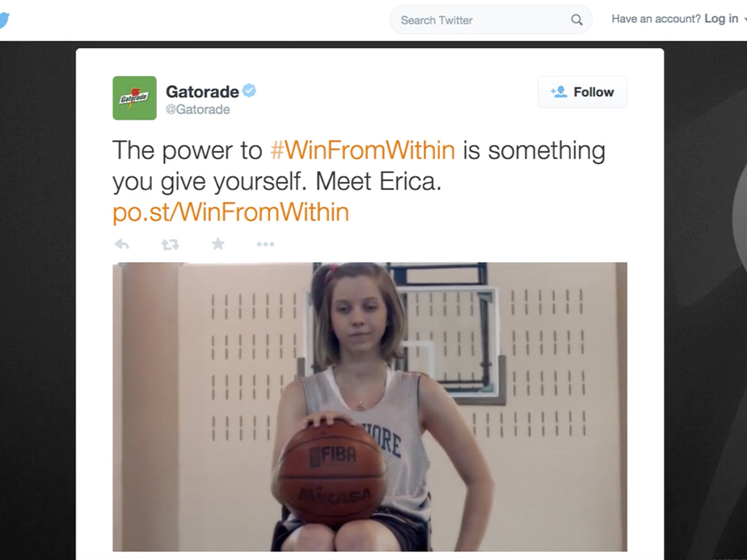
Task: Click the Gatorade profile avatar
Action: click(x=134, y=98)
